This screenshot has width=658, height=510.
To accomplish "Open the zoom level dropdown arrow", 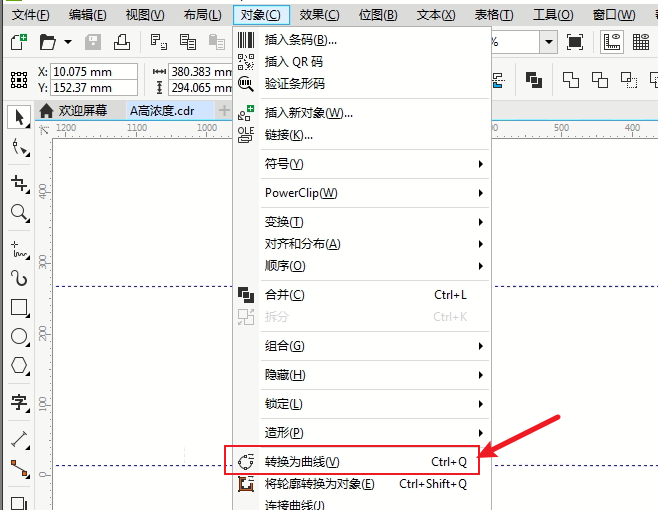I will coord(548,42).
